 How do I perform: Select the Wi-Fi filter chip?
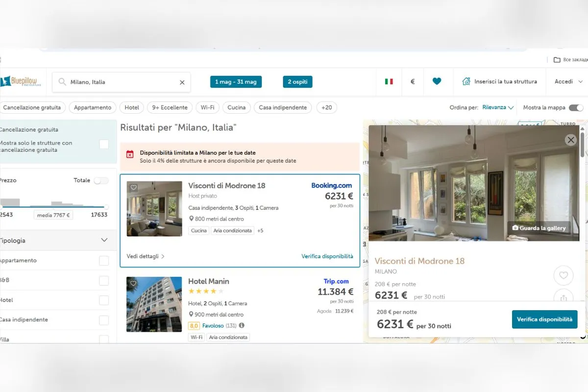click(207, 108)
